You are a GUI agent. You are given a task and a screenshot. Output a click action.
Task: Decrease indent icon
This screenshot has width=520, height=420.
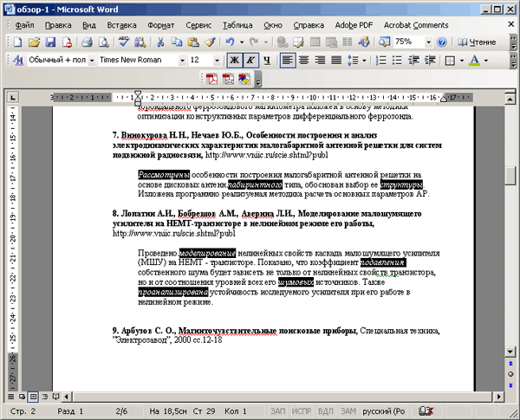click(x=413, y=60)
